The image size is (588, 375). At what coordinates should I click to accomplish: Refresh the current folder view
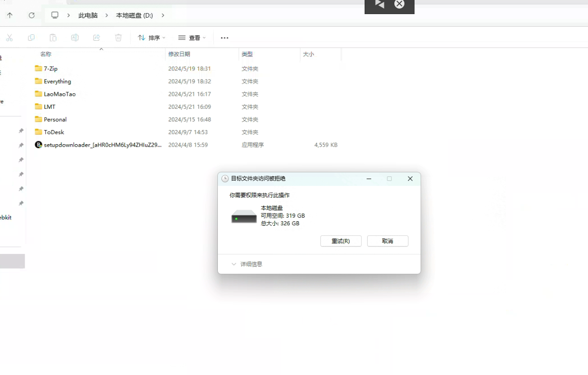coord(31,15)
